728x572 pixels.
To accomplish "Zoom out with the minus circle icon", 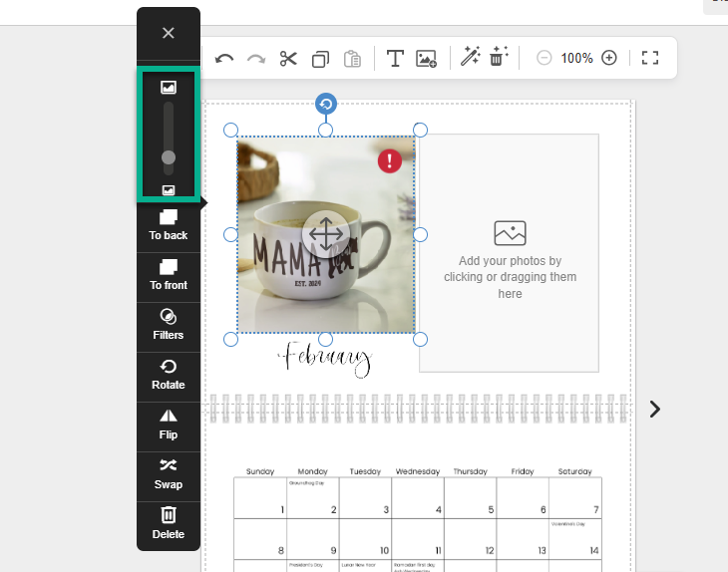I will [x=545, y=58].
